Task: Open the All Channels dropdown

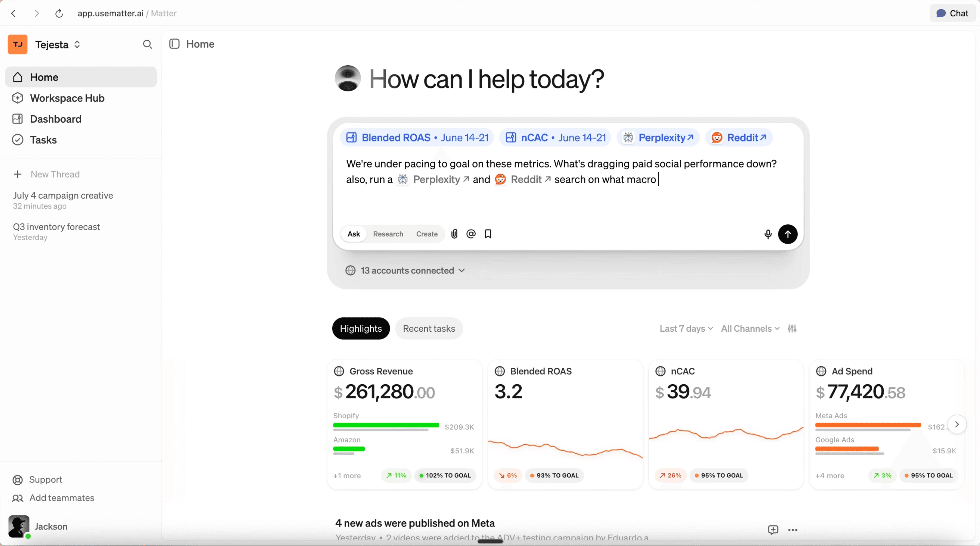Action: [x=750, y=328]
